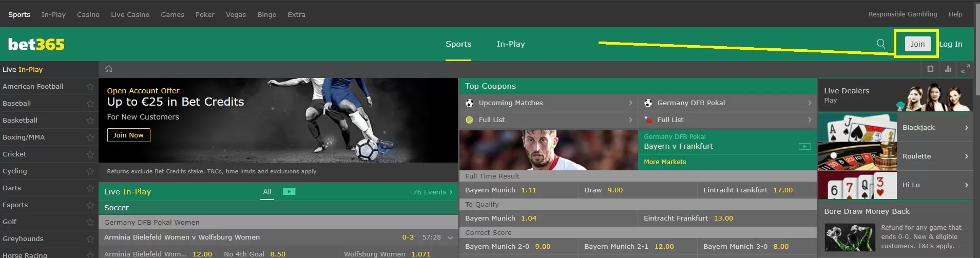
Task: Go to the home icon
Action: click(108, 69)
